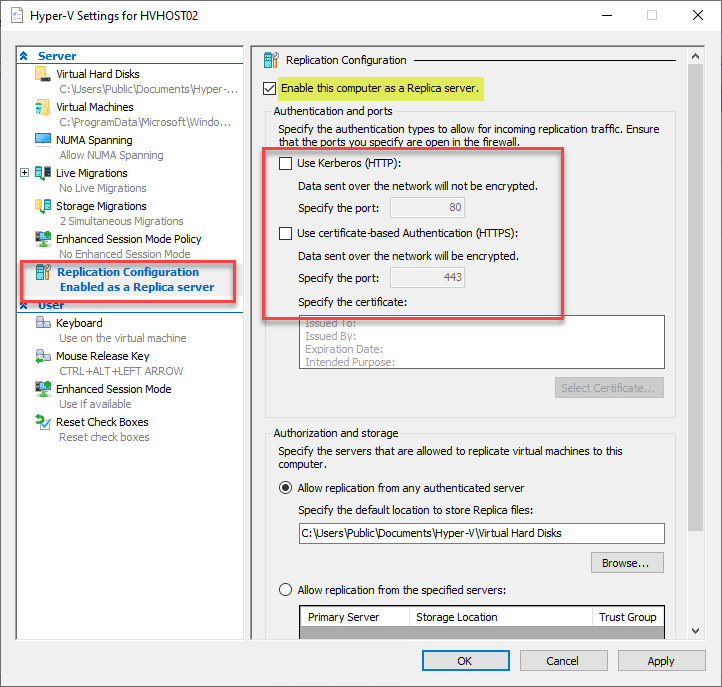Click the NUMA Spanning monitor icon
Viewport: 722px width, 687px height.
pos(43,140)
